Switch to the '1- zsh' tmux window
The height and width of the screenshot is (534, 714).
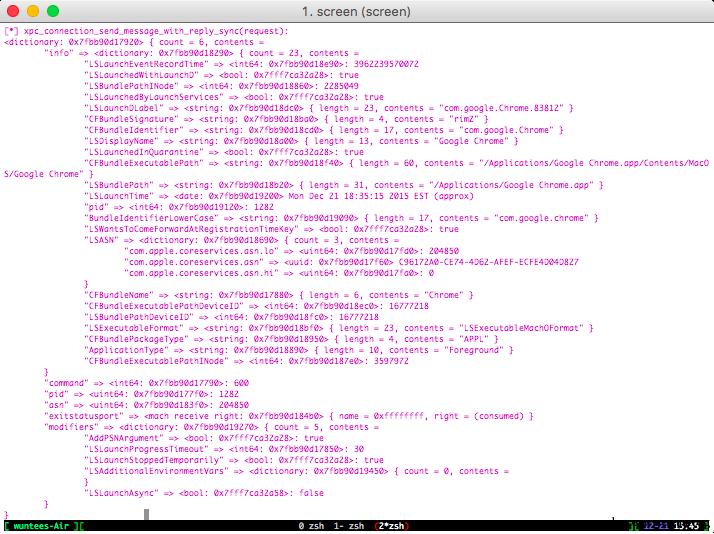349,526
